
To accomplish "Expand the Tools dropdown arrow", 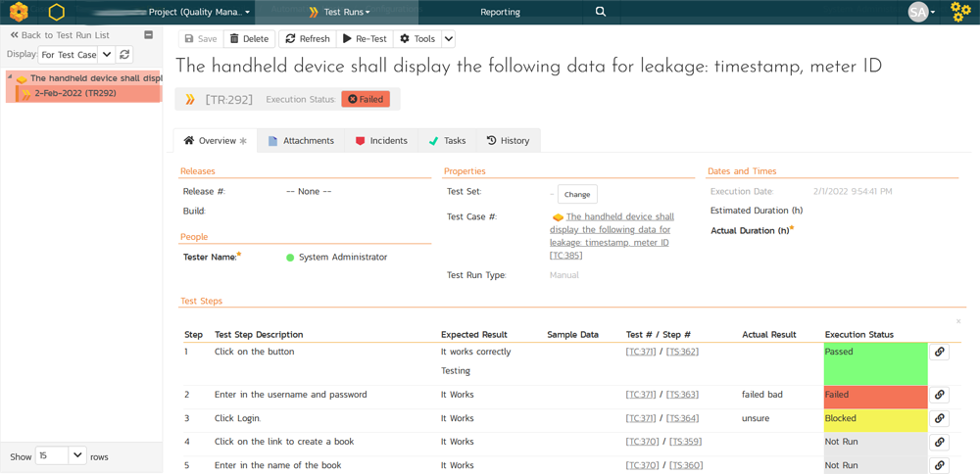I will [x=448, y=39].
